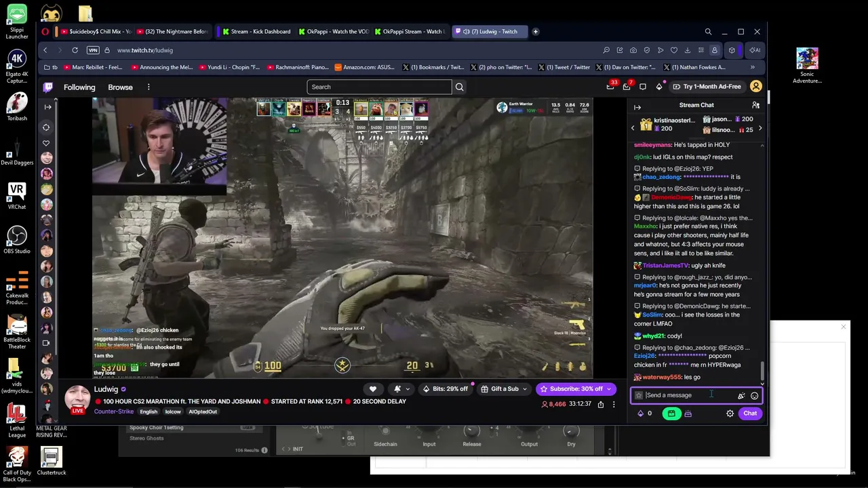Screen dimensions: 868x488
Task: Open the Opera easy setup sliders icon
Action: tap(701, 50)
